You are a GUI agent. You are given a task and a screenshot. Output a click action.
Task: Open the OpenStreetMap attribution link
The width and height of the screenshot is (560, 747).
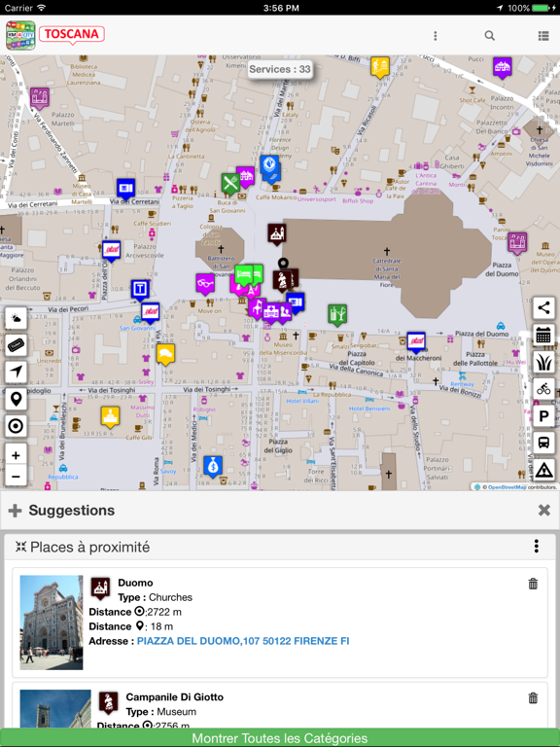[x=507, y=487]
